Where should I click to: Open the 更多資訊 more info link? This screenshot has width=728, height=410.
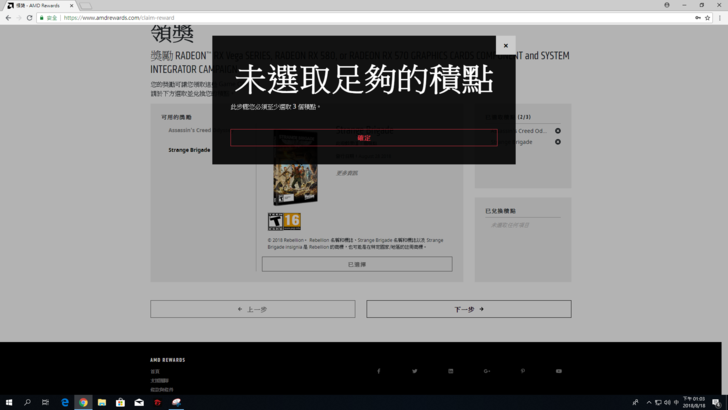[x=347, y=173]
